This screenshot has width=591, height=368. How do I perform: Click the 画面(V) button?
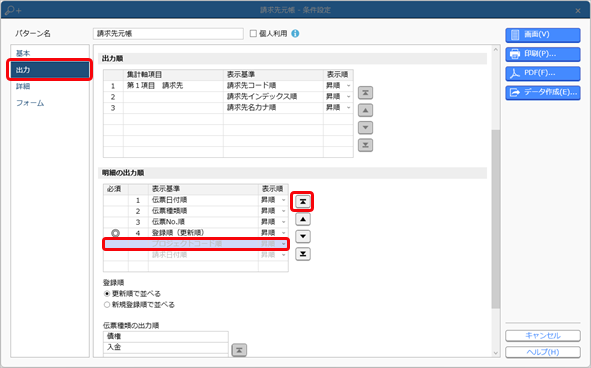click(543, 35)
